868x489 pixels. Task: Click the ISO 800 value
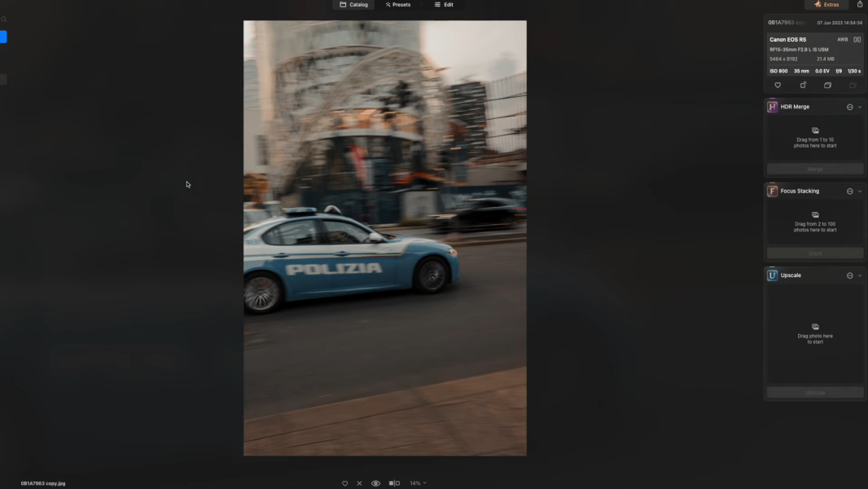(x=778, y=71)
